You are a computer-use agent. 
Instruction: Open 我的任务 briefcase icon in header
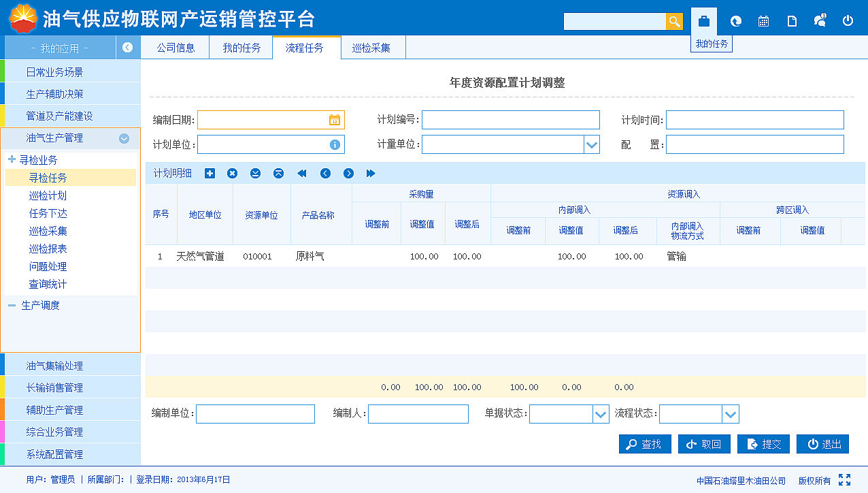coord(704,21)
